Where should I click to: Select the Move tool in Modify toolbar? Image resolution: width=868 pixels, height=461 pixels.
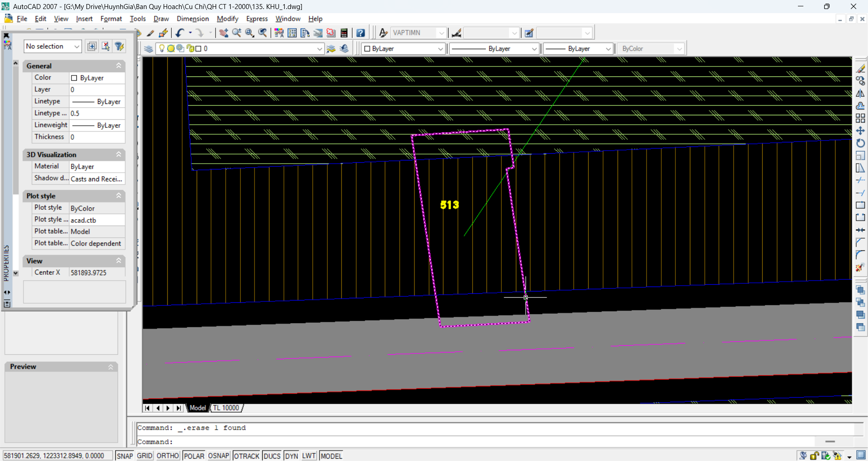860,131
